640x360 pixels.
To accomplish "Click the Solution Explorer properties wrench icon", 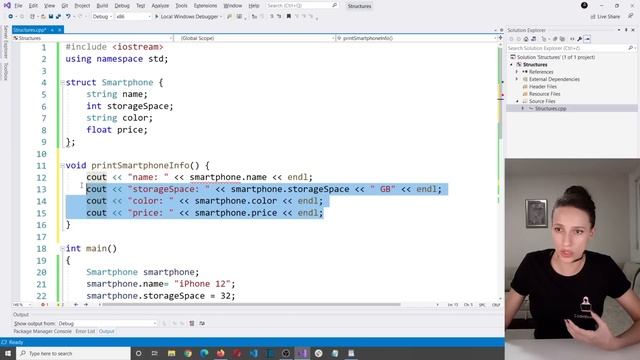I will point(580,39).
